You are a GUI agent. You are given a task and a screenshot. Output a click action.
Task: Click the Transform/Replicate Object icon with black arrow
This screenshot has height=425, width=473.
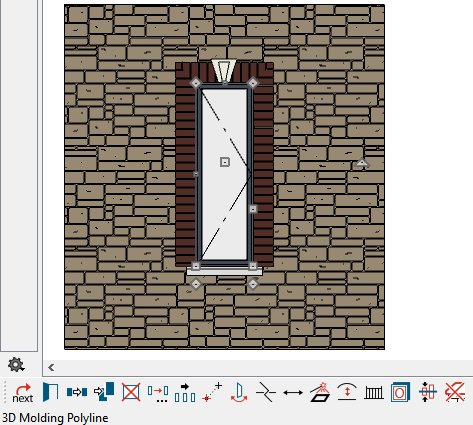point(185,393)
